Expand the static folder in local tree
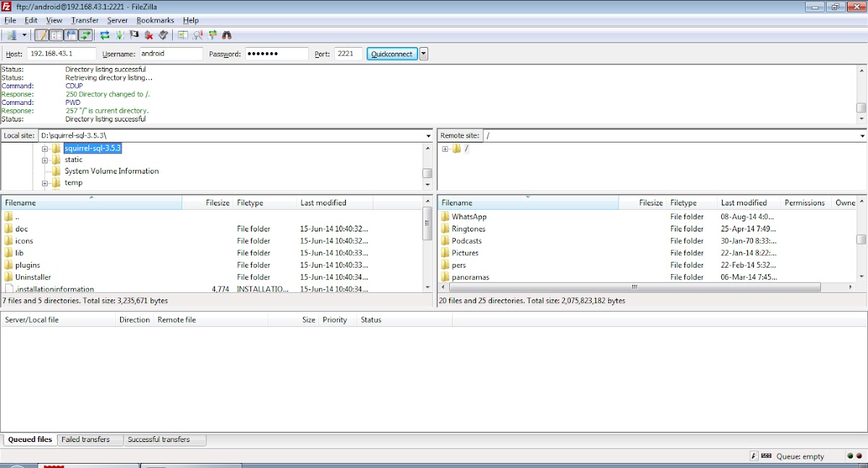The image size is (868, 468). 45,160
